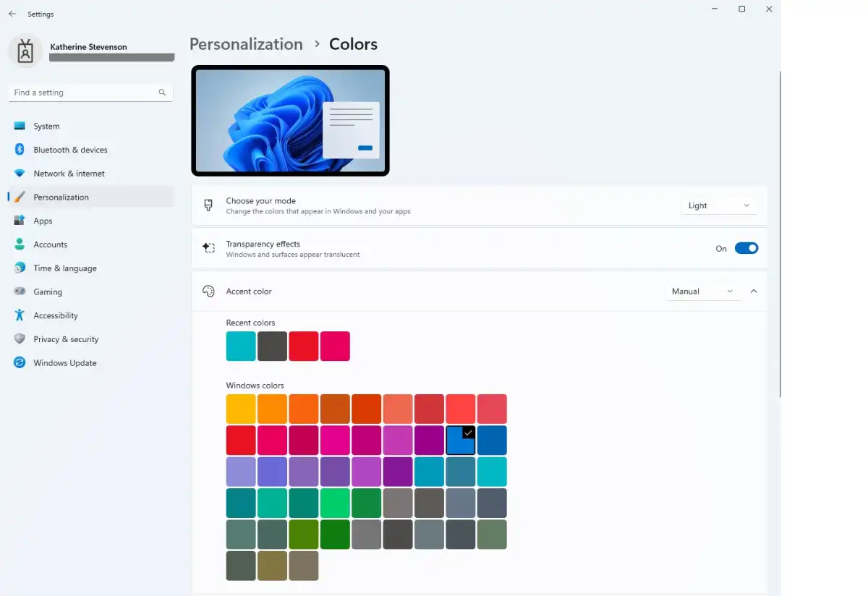Image resolution: width=868 pixels, height=596 pixels.
Task: Click the Time & language globe icon
Action: coord(20,268)
